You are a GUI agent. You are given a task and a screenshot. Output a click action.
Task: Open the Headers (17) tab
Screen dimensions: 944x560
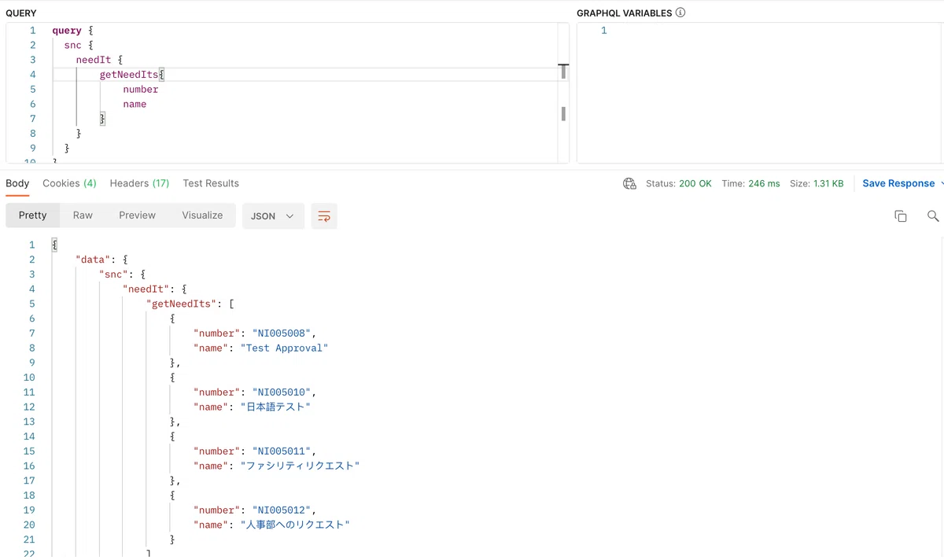(x=139, y=183)
